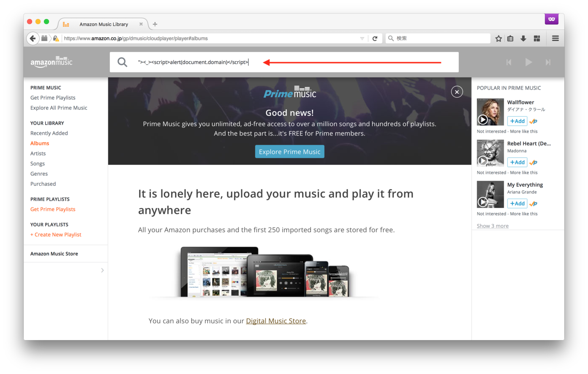Viewport: 588px width, 374px height.
Task: Add Rebel Heart to your library
Action: (517, 162)
